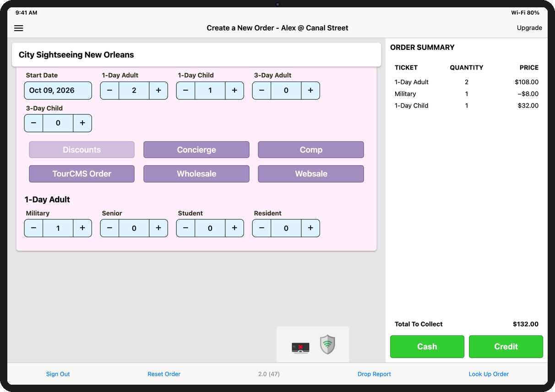Click Reset Order in bottom bar
This screenshot has height=392, width=555.
[164, 374]
